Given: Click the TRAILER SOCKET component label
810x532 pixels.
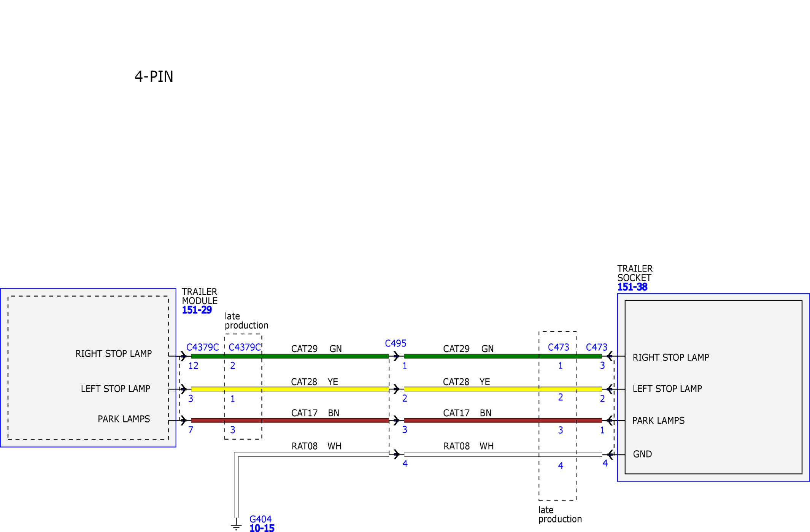Looking at the screenshot, I should coord(635,273).
